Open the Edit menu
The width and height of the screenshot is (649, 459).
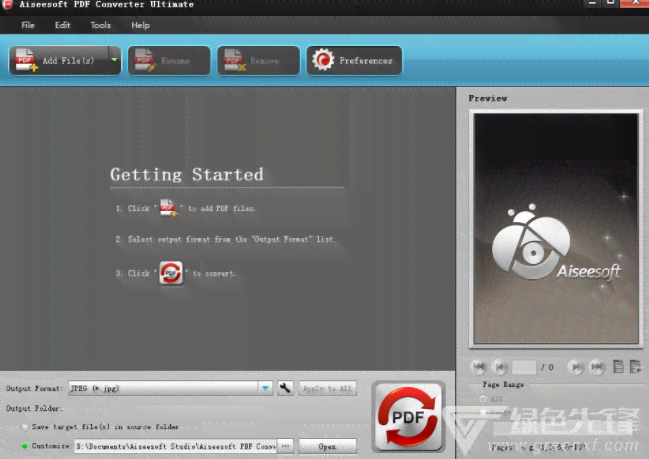pos(62,25)
